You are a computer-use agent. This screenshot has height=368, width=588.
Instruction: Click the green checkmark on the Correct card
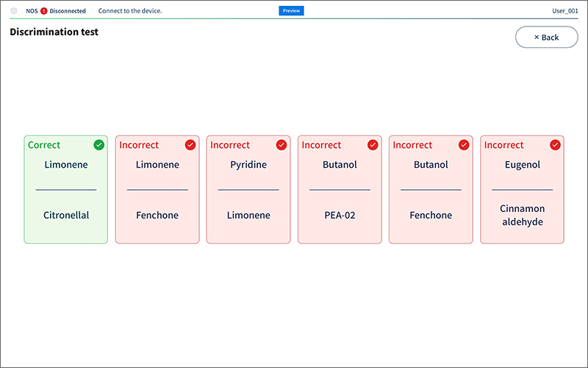pos(99,145)
